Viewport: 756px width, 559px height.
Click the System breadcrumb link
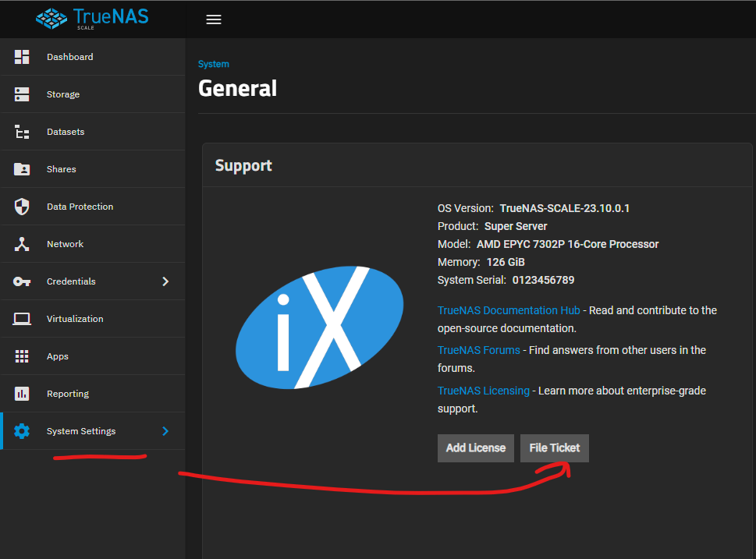coord(214,64)
